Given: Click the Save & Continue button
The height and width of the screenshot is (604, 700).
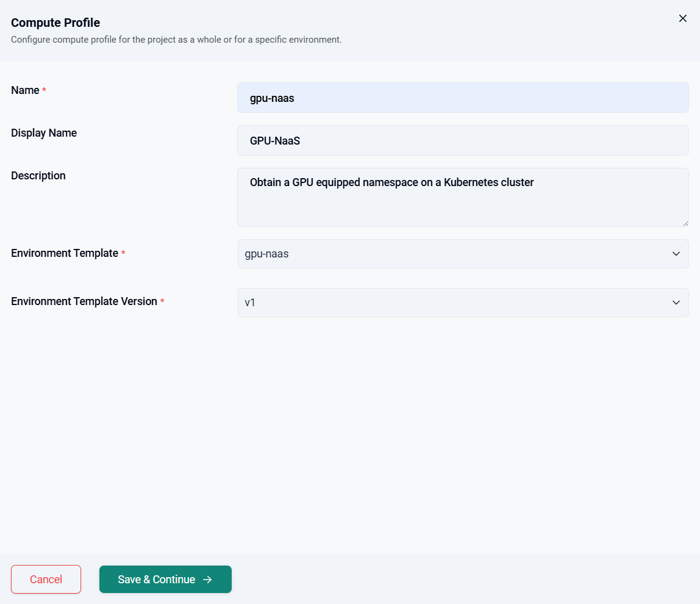Looking at the screenshot, I should click(x=165, y=580).
